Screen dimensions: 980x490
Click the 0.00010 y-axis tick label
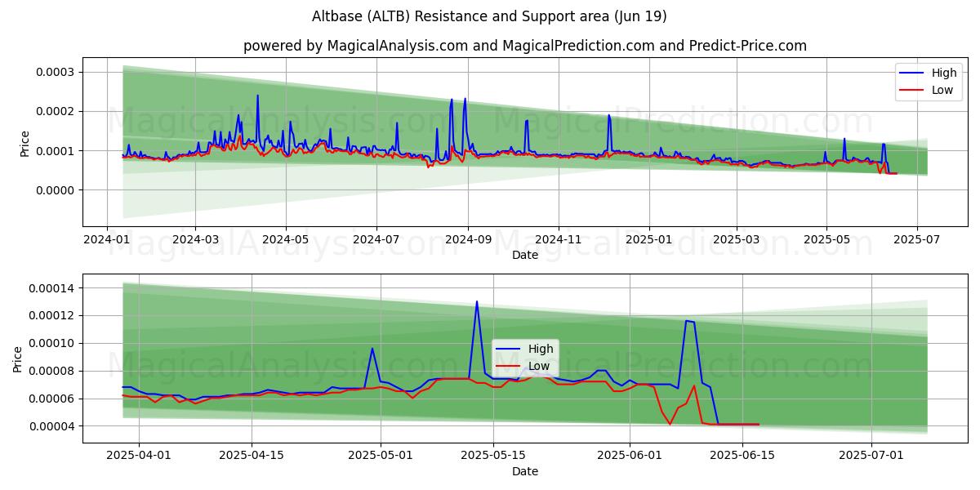click(x=51, y=343)
